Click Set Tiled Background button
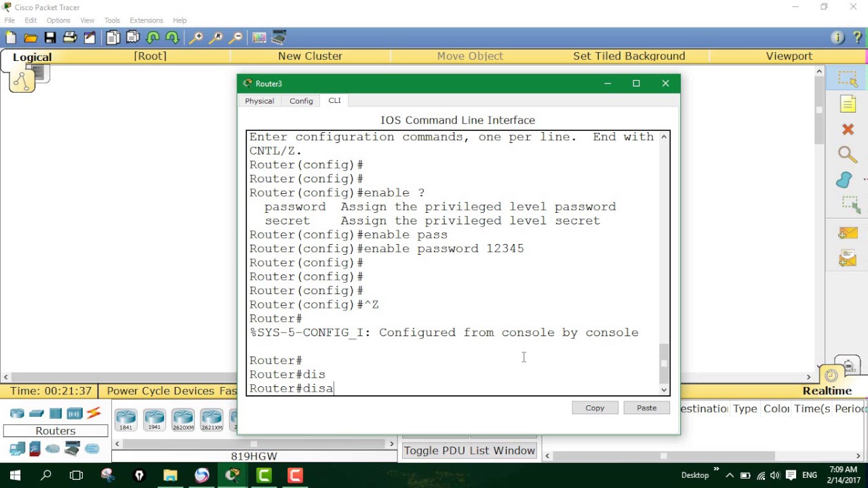Screen dimensions: 868x488 pos(629,56)
